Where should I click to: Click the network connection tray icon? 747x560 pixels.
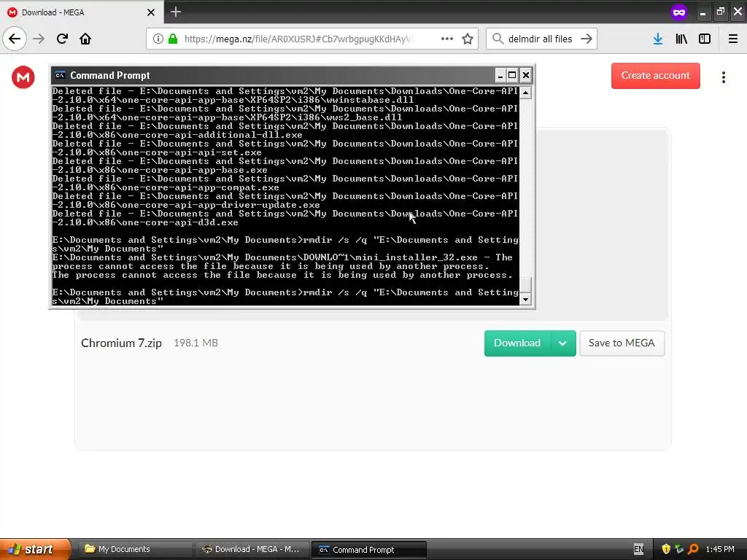(x=679, y=549)
